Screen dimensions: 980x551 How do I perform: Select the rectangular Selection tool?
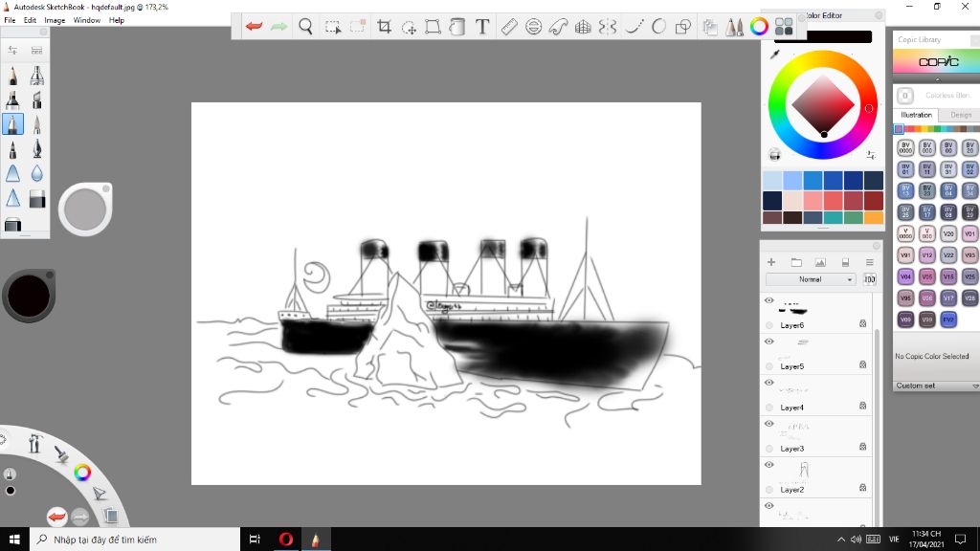332,26
